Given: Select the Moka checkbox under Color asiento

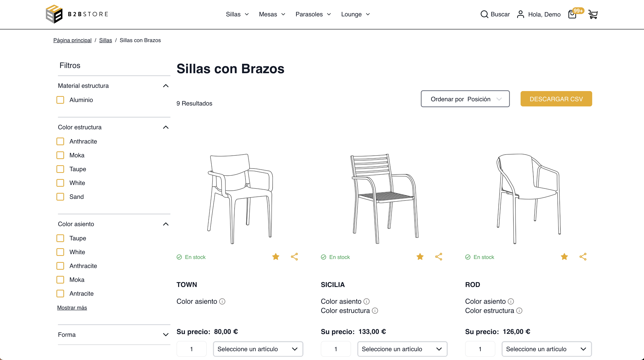Looking at the screenshot, I should tap(60, 280).
